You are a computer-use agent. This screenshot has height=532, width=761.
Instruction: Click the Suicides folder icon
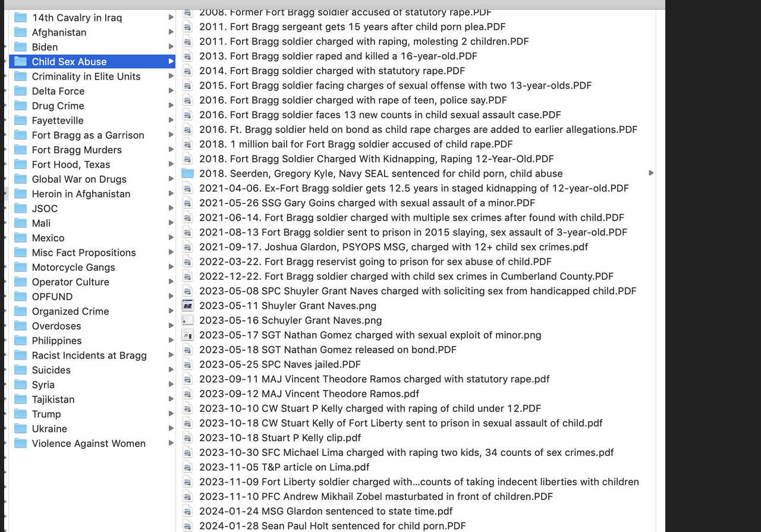pos(21,370)
